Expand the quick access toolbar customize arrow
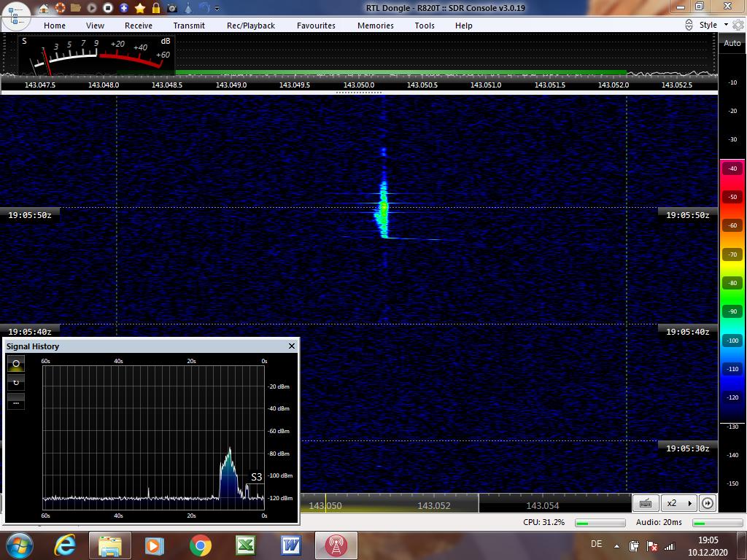The height and width of the screenshot is (560, 747). [x=217, y=8]
